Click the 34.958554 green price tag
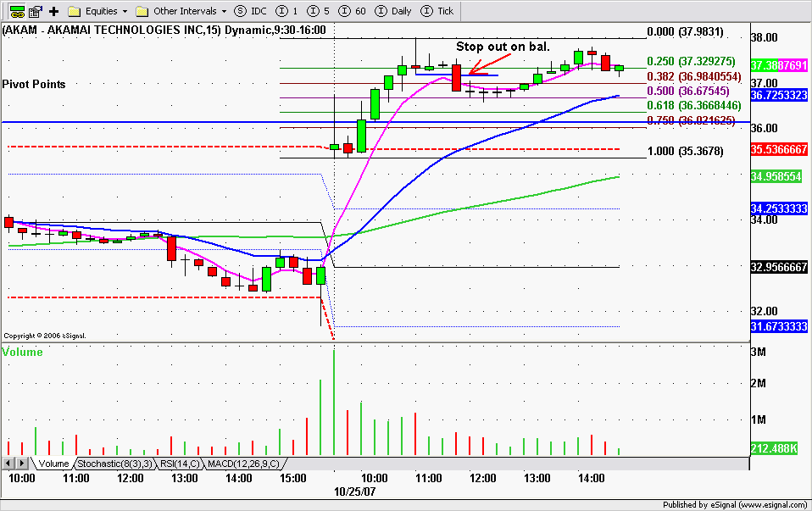 [776, 176]
